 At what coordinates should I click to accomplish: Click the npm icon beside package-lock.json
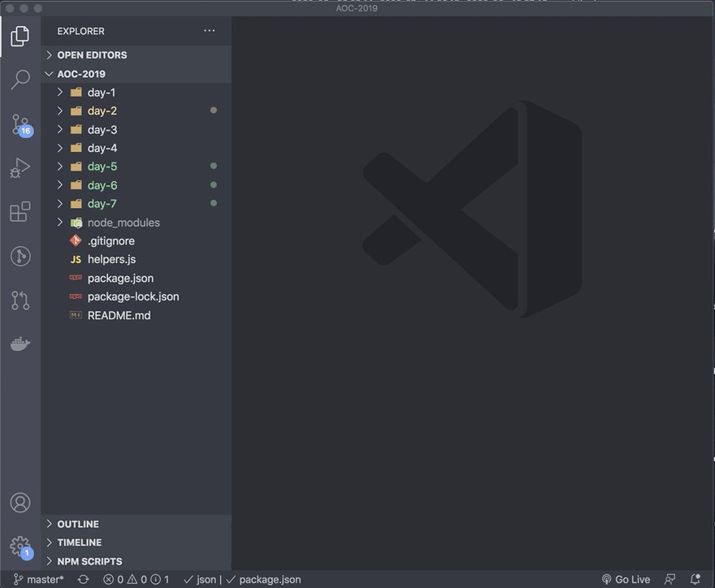pyautogui.click(x=76, y=296)
